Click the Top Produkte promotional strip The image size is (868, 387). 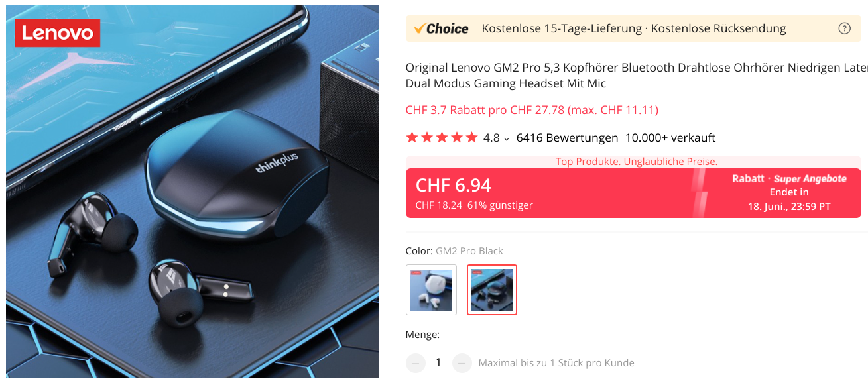637,162
